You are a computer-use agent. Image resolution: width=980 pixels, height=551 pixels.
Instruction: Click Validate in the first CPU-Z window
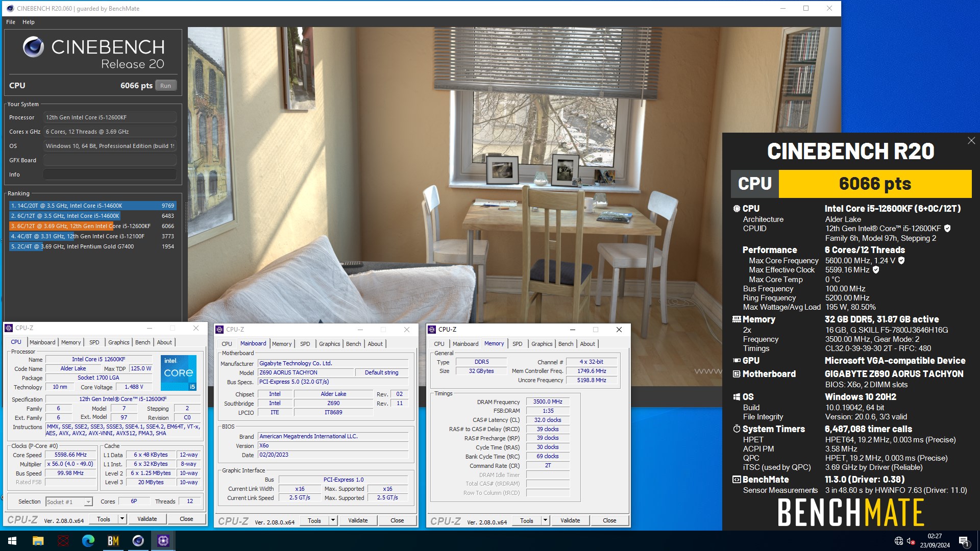pyautogui.click(x=147, y=519)
